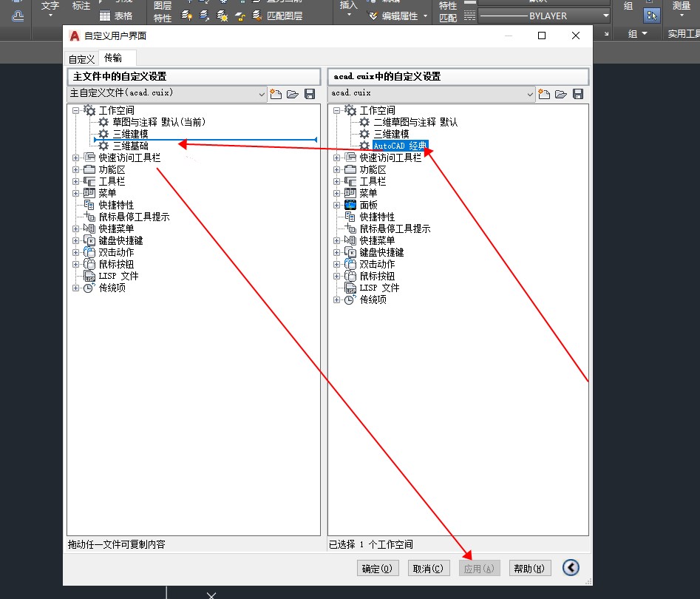Expand the 面板 node in right tree
The height and width of the screenshot is (599, 700).
click(x=337, y=205)
